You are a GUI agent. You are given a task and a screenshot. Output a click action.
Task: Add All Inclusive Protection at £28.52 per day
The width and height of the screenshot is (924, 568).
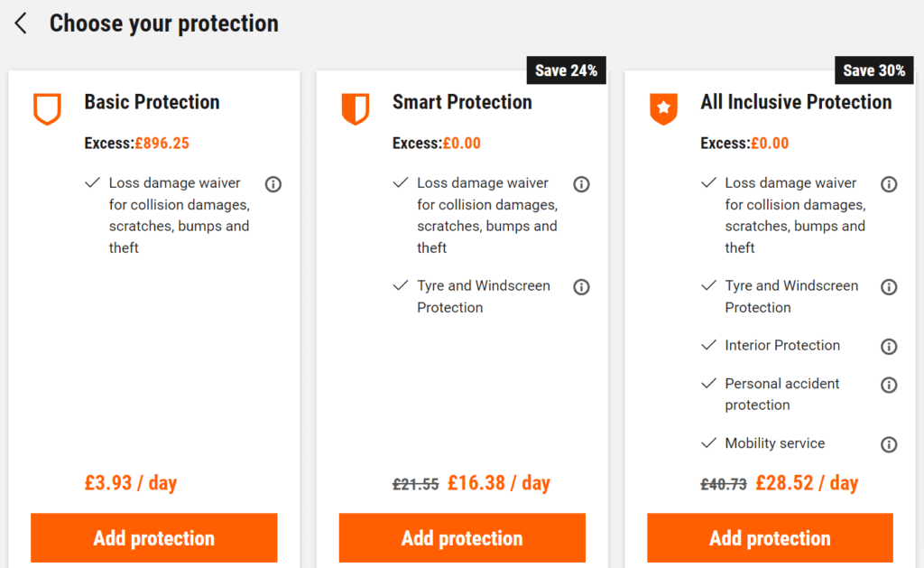click(770, 537)
